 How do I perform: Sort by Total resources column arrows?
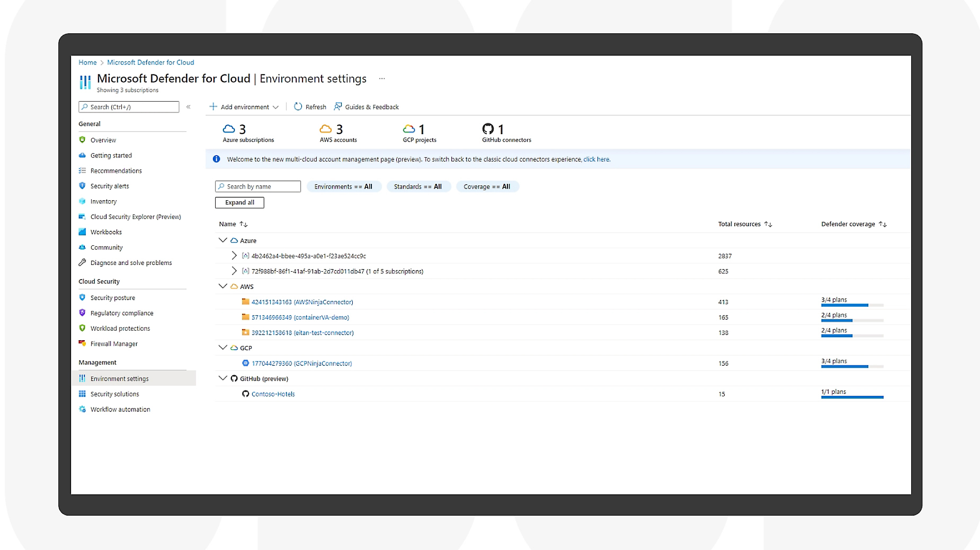click(768, 224)
